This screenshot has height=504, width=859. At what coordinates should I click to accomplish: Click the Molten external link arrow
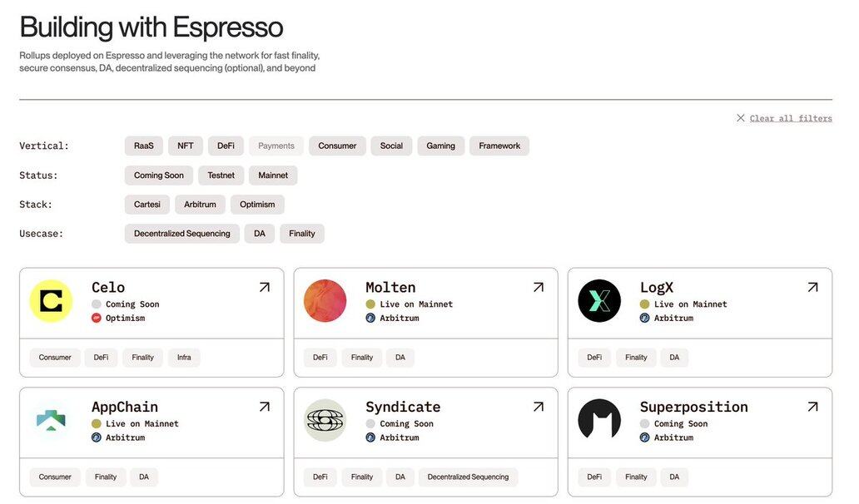[538, 288]
